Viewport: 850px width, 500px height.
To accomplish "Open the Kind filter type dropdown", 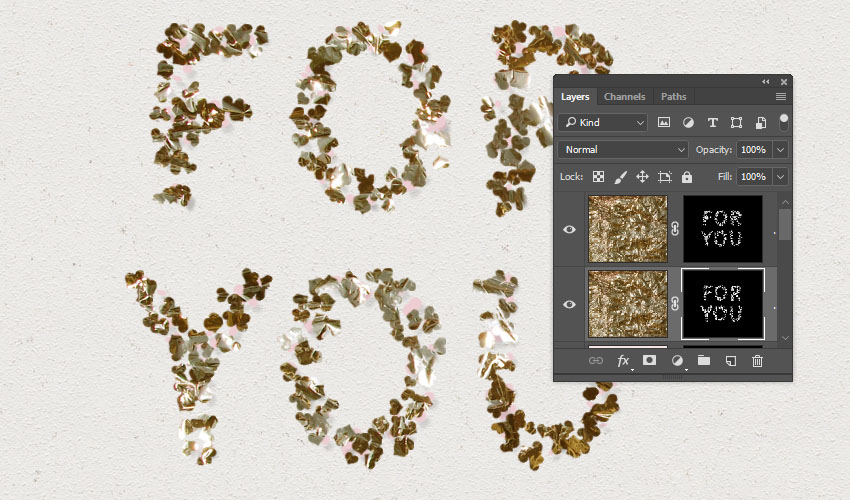I will coord(603,123).
